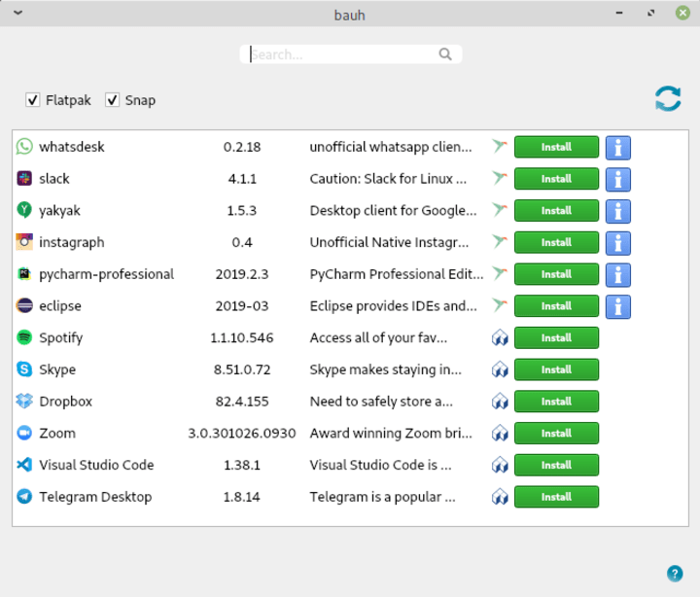Select the 'pycharm-professional' name text

click(106, 274)
